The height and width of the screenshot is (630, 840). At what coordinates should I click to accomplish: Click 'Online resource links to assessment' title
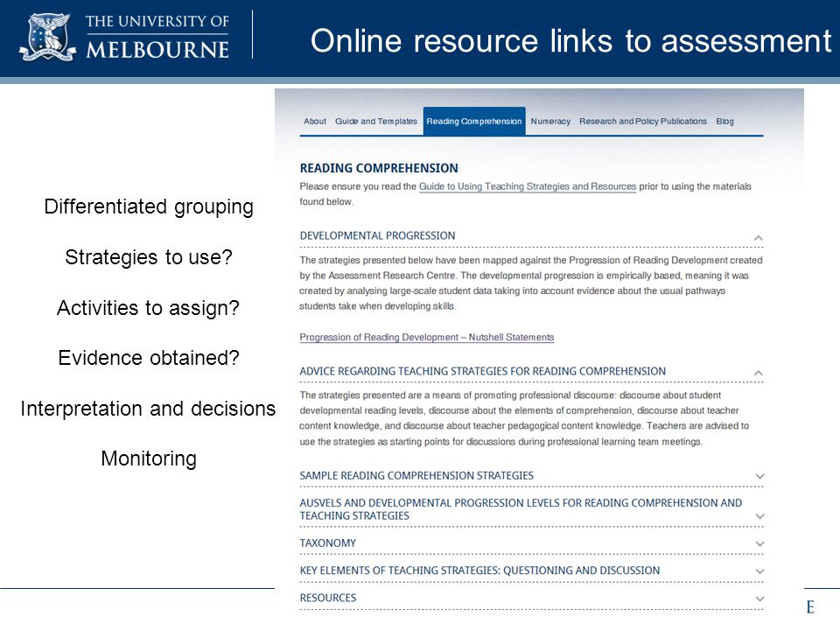coord(571,41)
